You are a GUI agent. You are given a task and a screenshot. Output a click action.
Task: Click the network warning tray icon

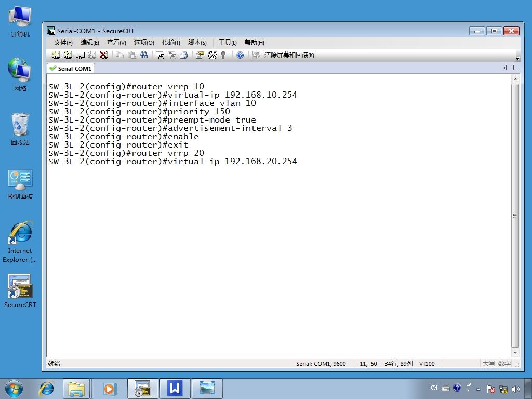point(503,389)
